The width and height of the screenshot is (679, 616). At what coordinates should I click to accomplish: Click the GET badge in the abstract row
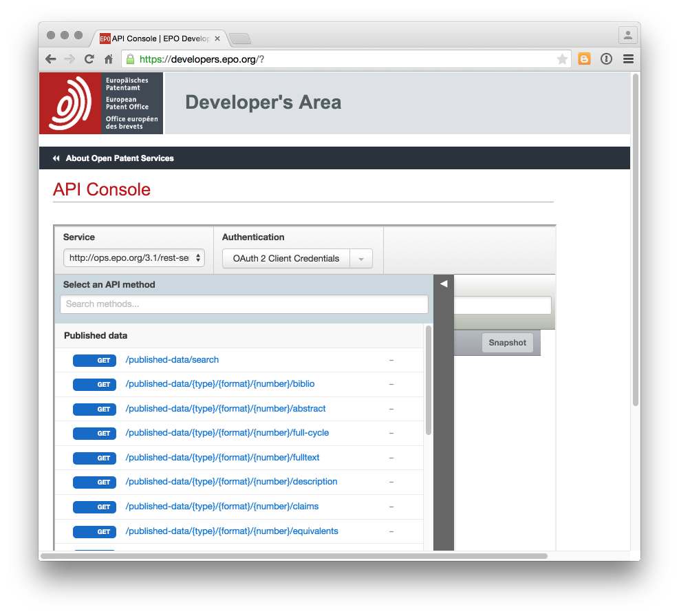coord(94,410)
